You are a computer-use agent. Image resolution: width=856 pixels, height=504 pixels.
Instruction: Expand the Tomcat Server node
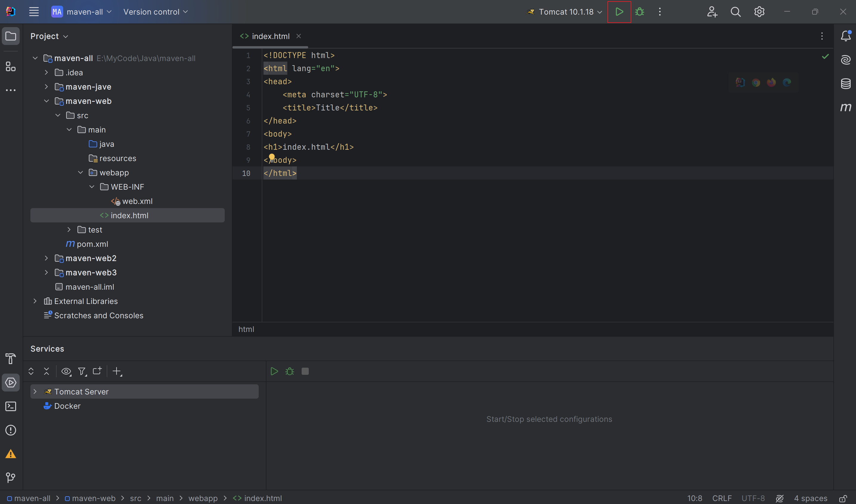[x=35, y=391]
